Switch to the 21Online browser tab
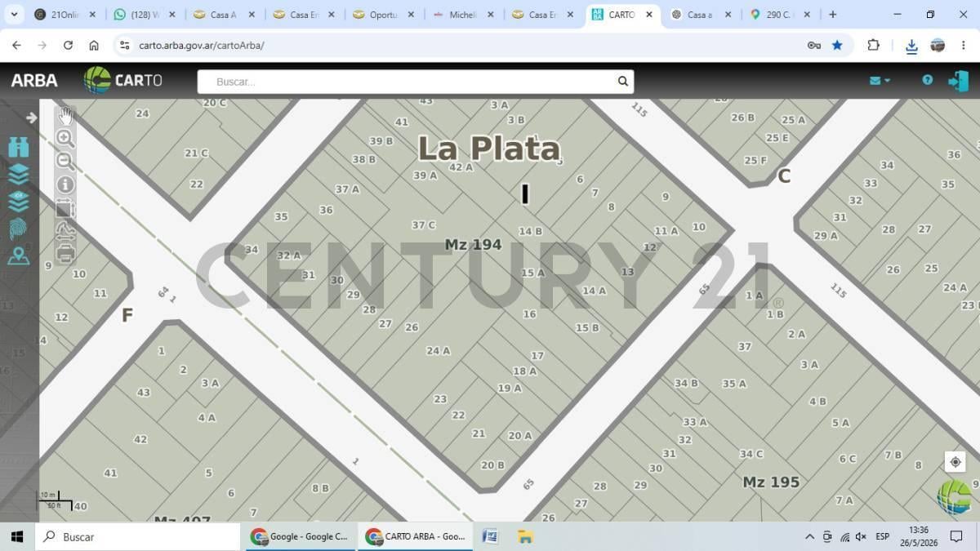 tap(65, 15)
